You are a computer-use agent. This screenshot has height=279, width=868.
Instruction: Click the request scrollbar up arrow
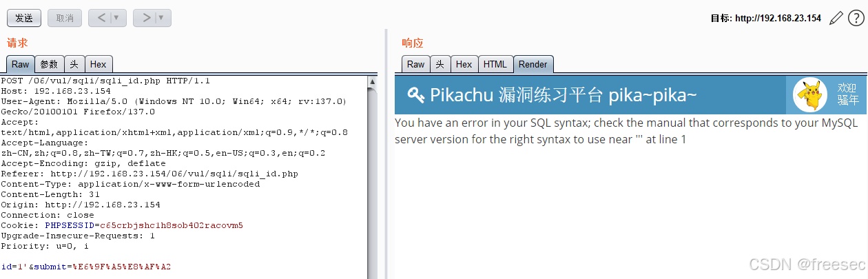373,81
